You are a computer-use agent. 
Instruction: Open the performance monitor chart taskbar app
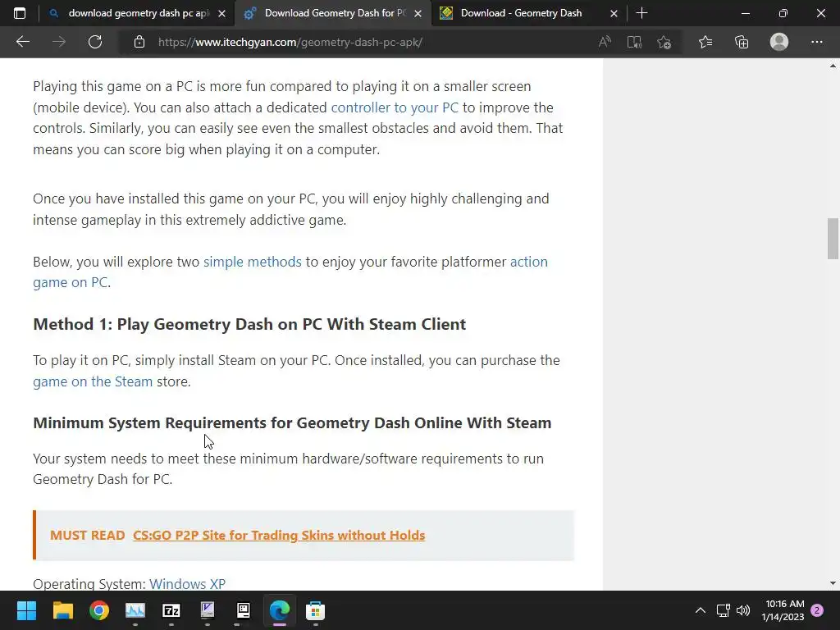pos(135,610)
